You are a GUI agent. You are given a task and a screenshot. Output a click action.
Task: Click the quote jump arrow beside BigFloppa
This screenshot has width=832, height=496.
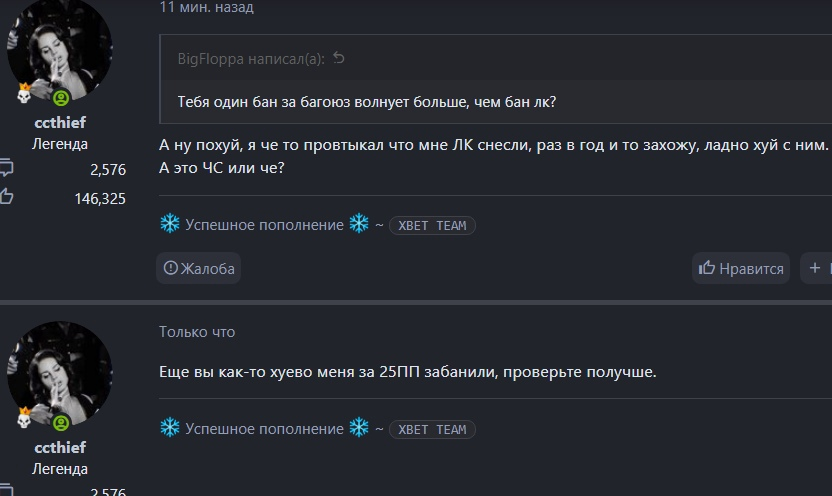tap(339, 59)
